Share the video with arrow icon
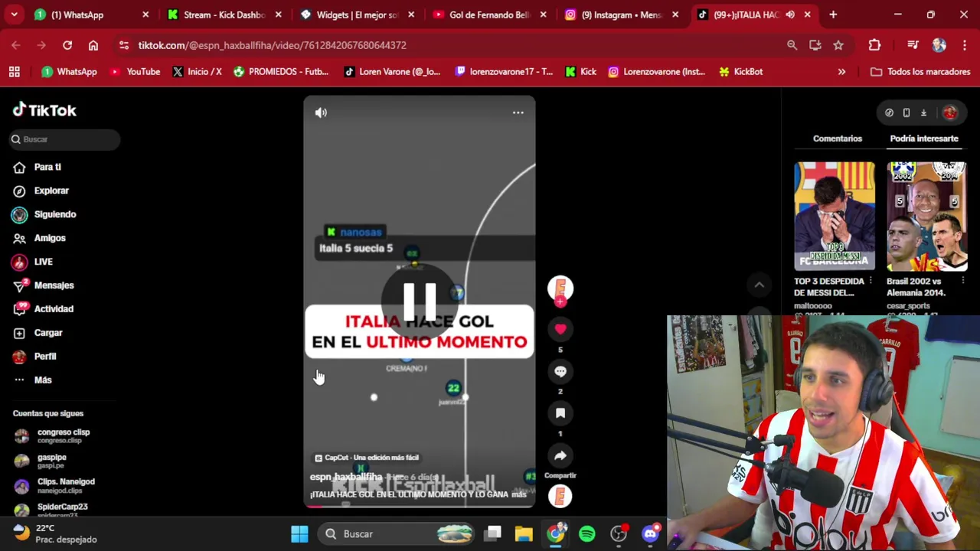This screenshot has width=980, height=551. tap(560, 456)
